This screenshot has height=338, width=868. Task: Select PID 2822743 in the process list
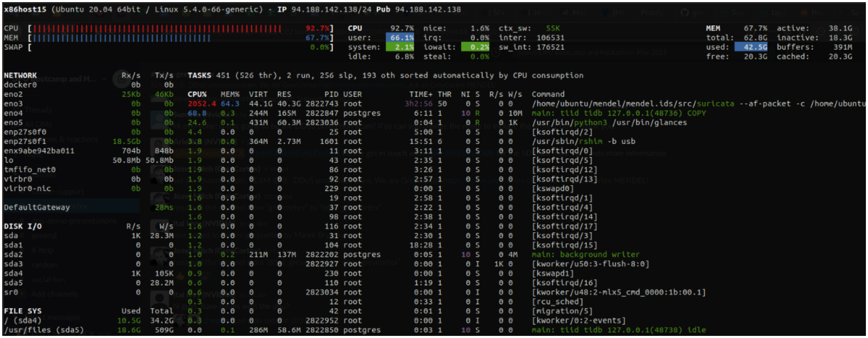click(x=322, y=104)
